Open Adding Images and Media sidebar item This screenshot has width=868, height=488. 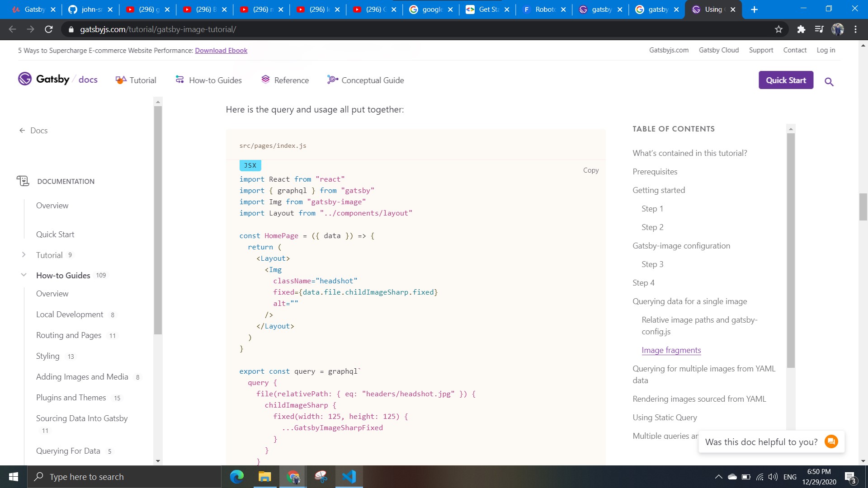(82, 377)
